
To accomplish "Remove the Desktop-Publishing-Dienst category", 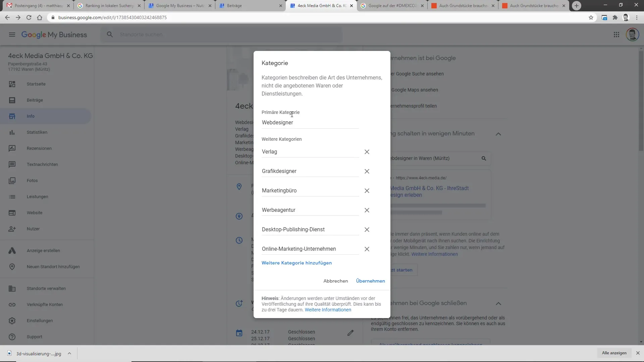I will click(x=367, y=230).
